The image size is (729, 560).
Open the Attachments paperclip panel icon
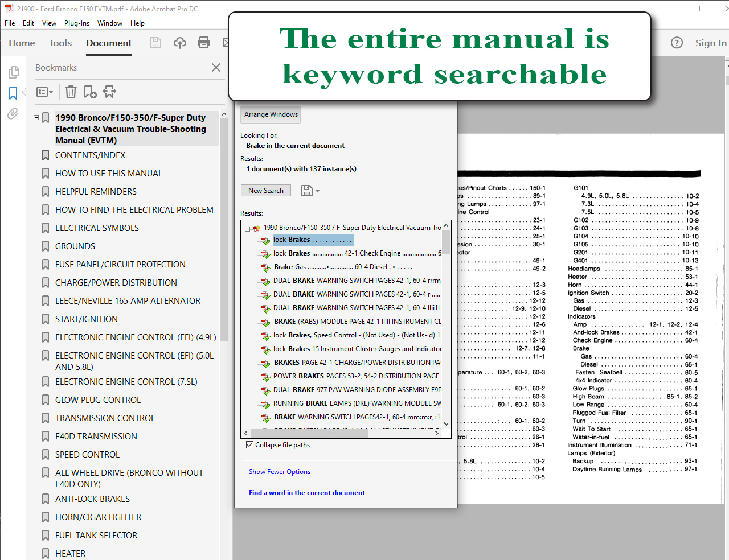[x=13, y=113]
